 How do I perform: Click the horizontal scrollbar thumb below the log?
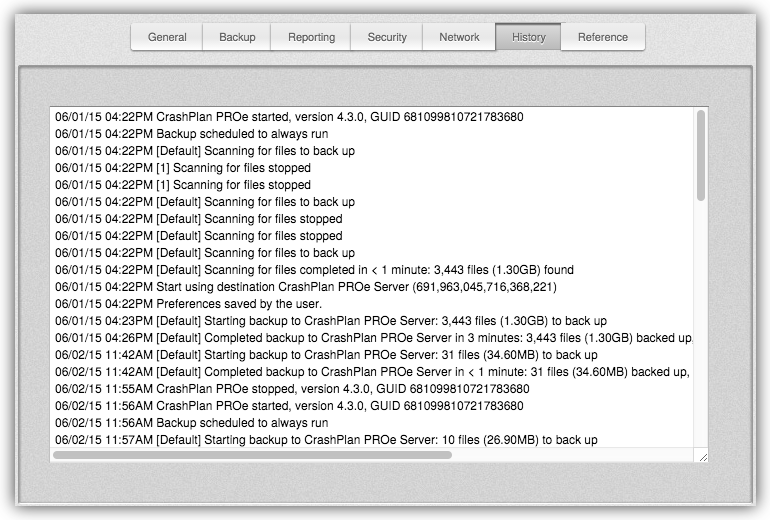pos(252,455)
